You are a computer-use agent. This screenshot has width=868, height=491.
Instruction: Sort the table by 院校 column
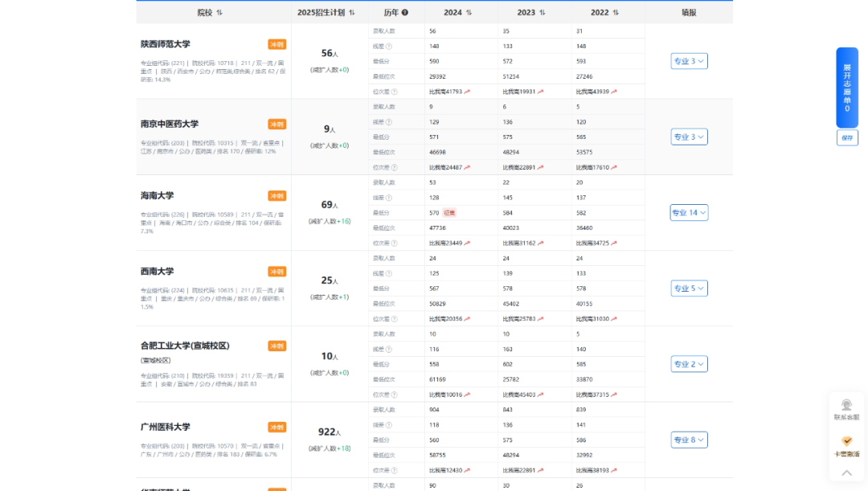219,13
